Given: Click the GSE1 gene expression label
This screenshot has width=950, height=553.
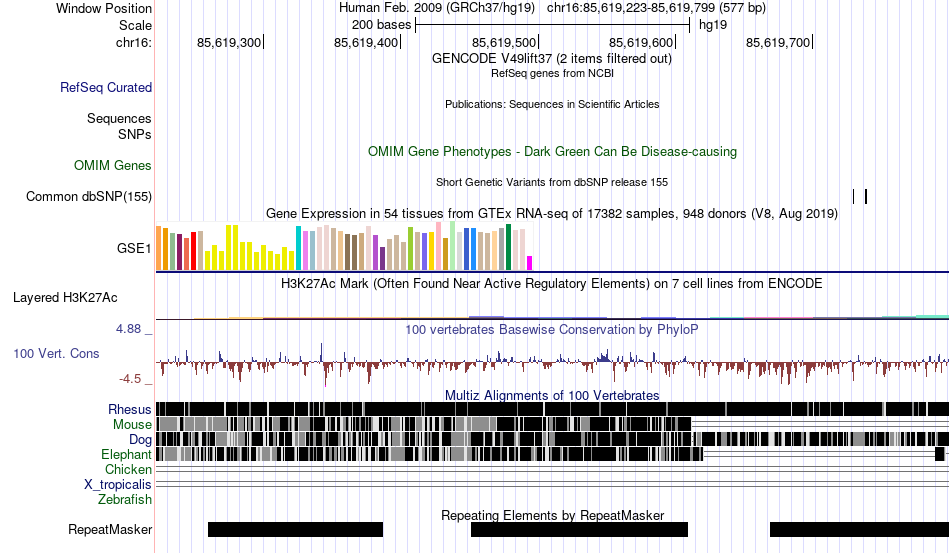Looking at the screenshot, I should point(134,248).
